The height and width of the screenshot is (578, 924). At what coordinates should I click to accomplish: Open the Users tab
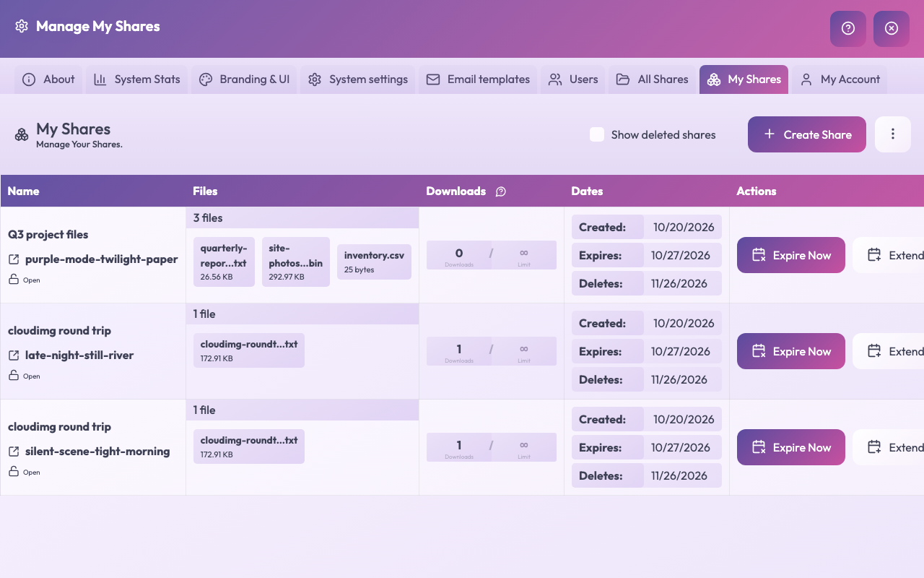[x=573, y=79]
